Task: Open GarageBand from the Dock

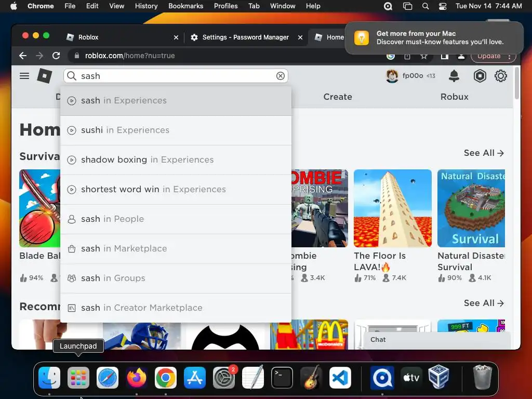Action: [x=311, y=378]
